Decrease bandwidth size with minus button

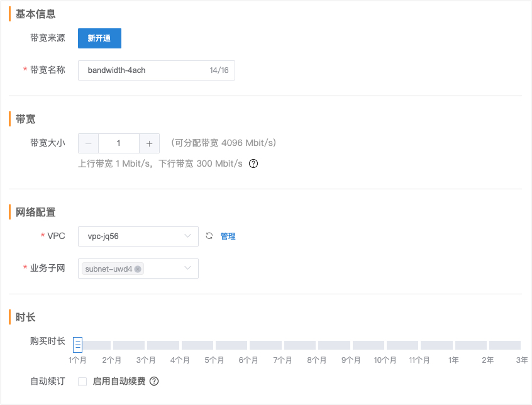point(89,143)
